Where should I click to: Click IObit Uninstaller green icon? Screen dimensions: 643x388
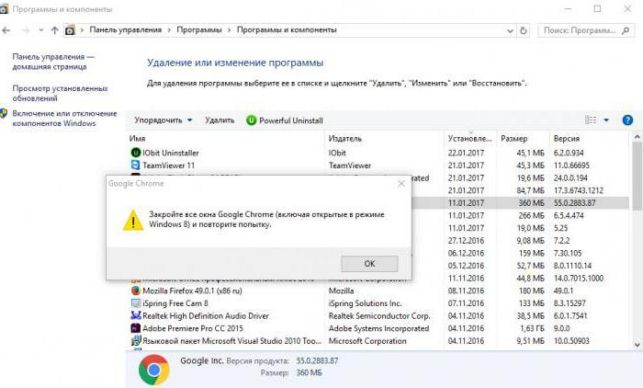tap(136, 153)
